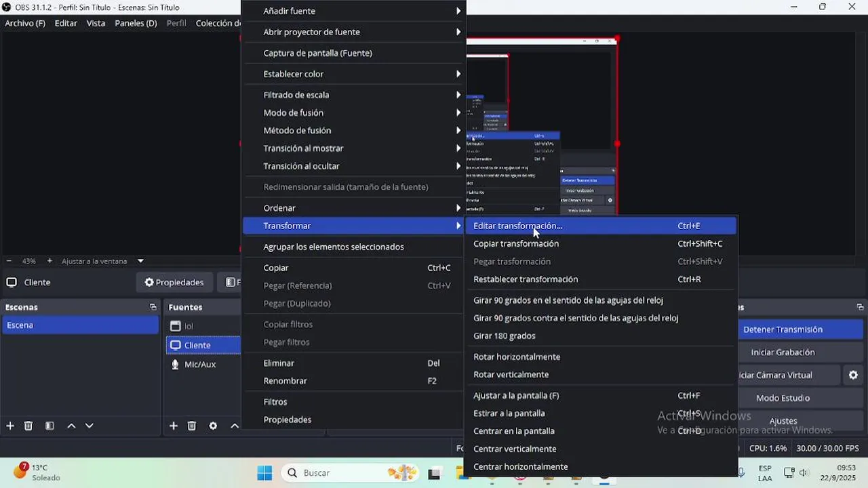Expand Transición al ocultar submenu
The image size is (868, 488).
point(458,166)
